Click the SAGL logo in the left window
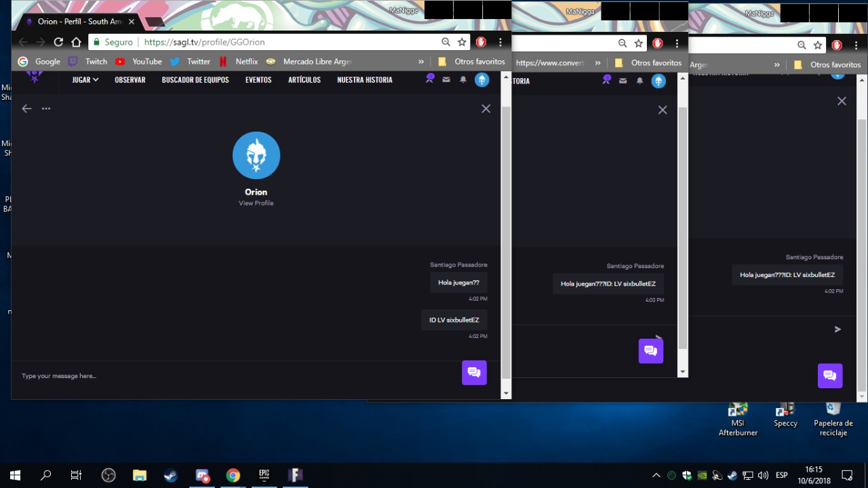The width and height of the screenshot is (868, 488). click(35, 77)
